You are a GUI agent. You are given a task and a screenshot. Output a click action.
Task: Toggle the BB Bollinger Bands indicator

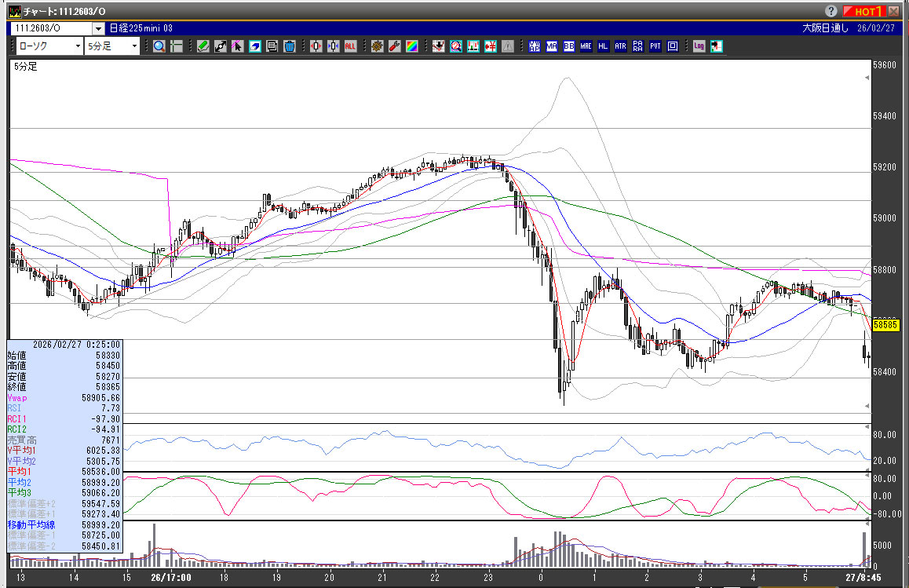(569, 46)
